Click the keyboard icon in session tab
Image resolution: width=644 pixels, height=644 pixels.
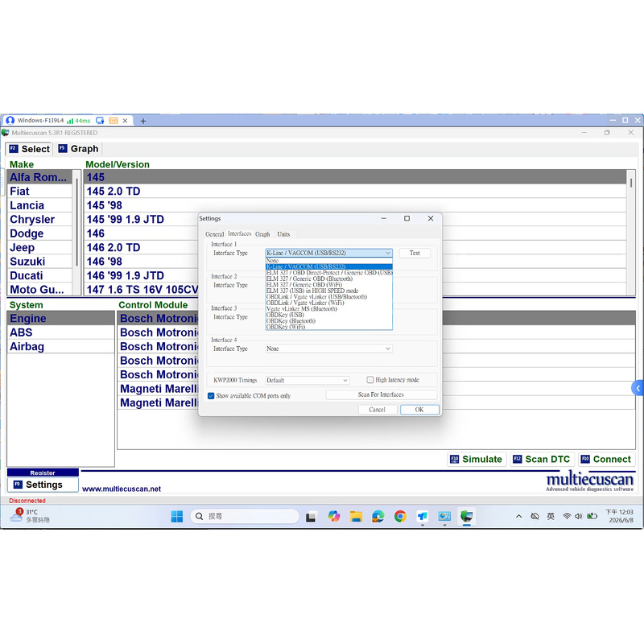pos(114,121)
